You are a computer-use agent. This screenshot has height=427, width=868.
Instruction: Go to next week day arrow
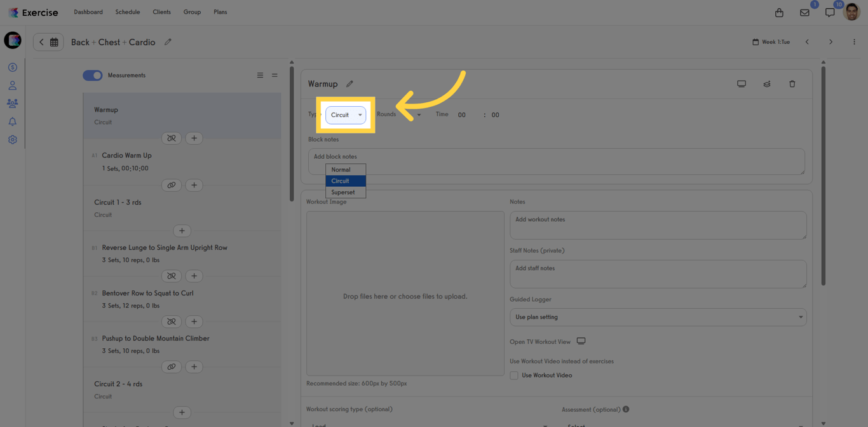coord(831,42)
